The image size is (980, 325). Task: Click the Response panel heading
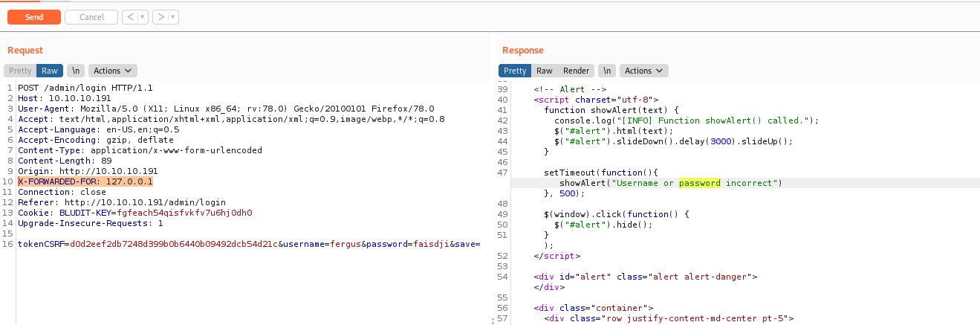523,51
